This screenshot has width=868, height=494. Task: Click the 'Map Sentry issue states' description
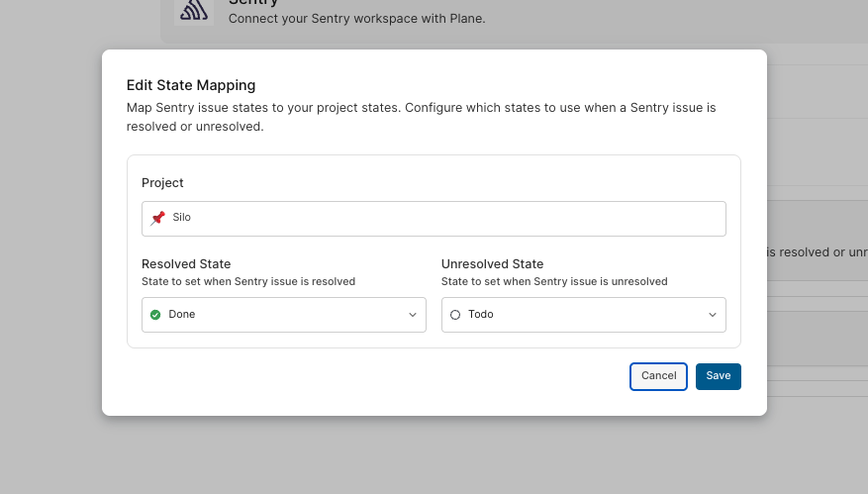pyautogui.click(x=422, y=117)
